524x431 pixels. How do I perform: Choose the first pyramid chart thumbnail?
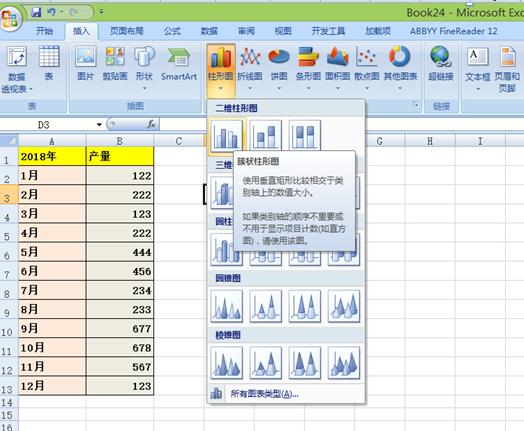[227, 363]
